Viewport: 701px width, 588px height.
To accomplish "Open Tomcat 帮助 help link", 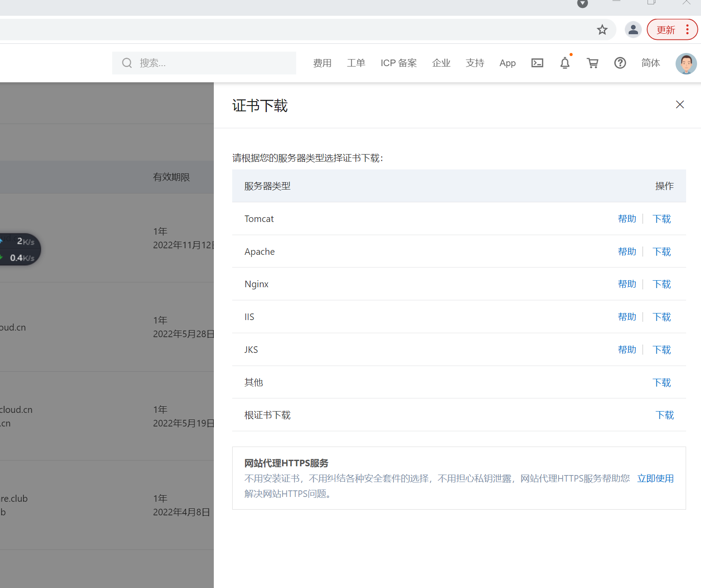I will point(627,218).
